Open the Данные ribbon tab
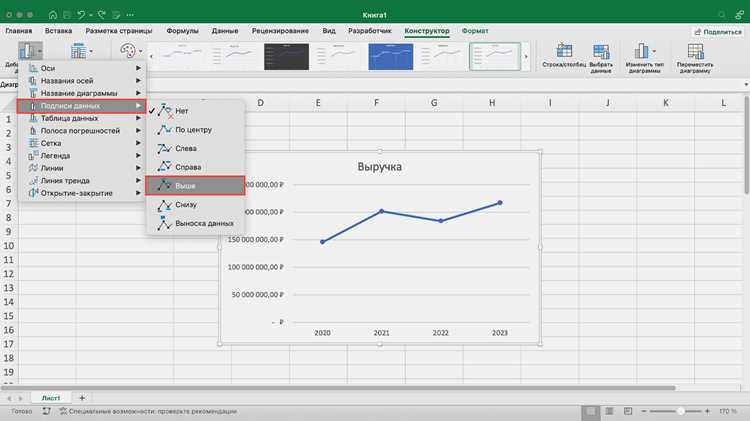This screenshot has width=750, height=421. click(225, 31)
